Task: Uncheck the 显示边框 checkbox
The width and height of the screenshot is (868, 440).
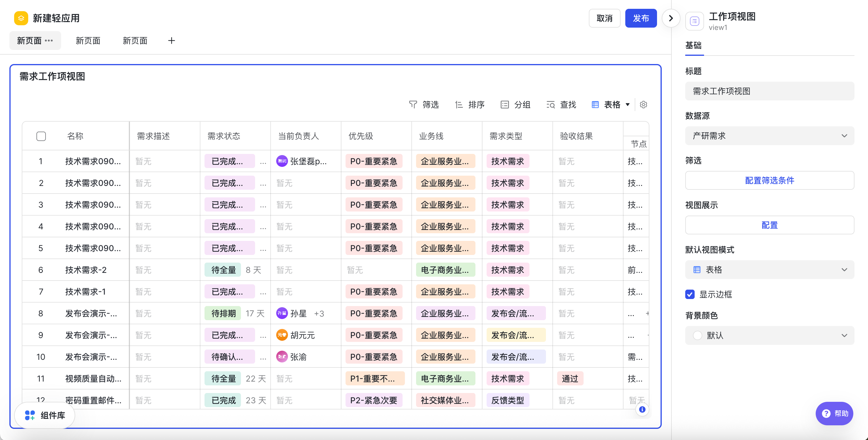Action: (690, 294)
